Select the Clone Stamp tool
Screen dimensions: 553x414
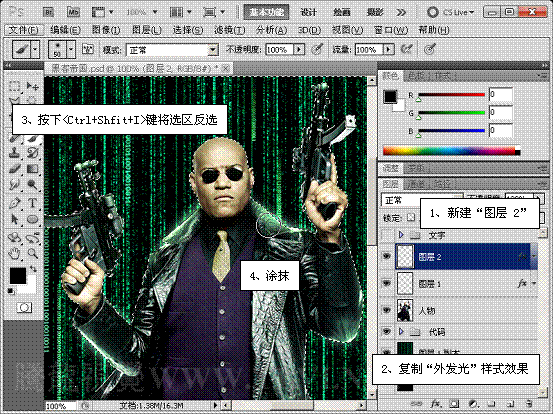coord(14,153)
